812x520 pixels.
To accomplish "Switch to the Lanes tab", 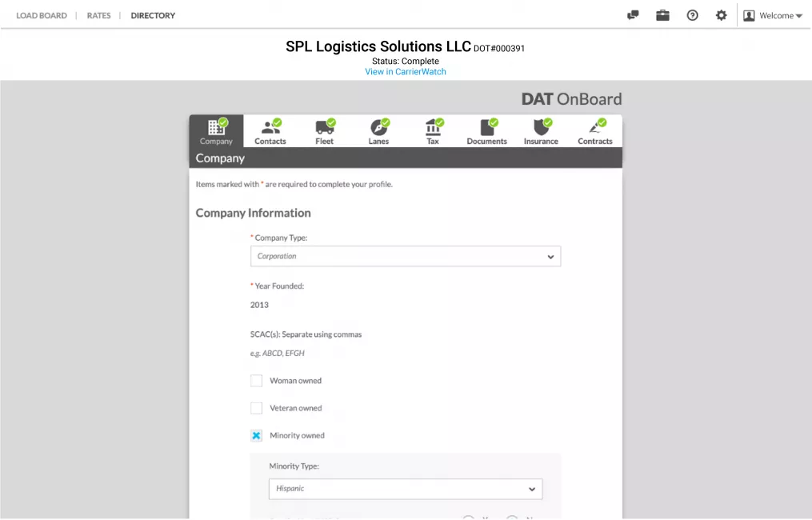I will pyautogui.click(x=378, y=131).
